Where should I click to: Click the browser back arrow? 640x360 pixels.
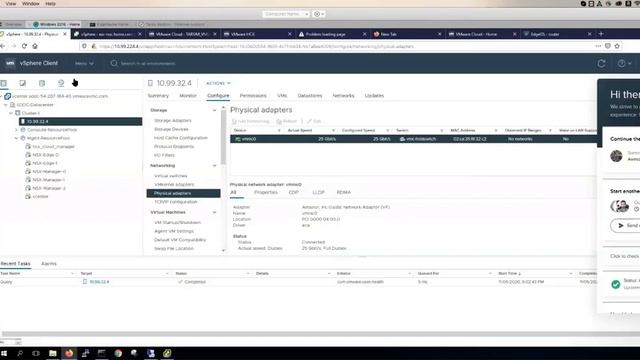coord(3,46)
